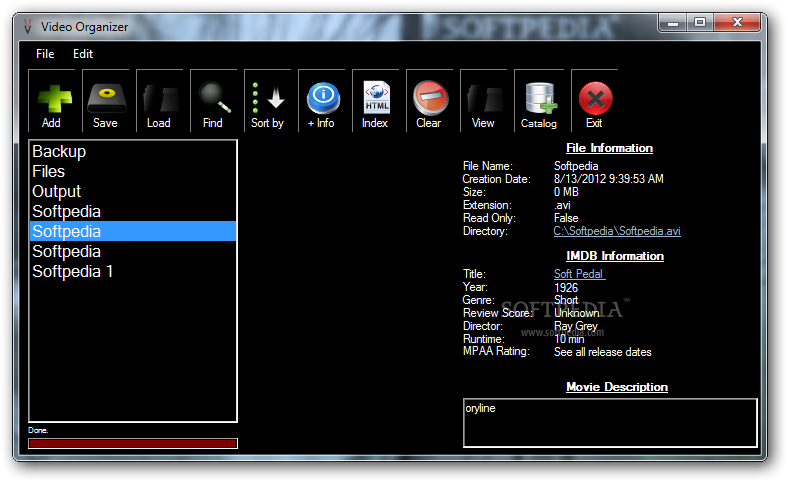Click the creation date 8/13/2012 9:39:53 AM
Screen dimensions: 788x482
click(x=609, y=179)
